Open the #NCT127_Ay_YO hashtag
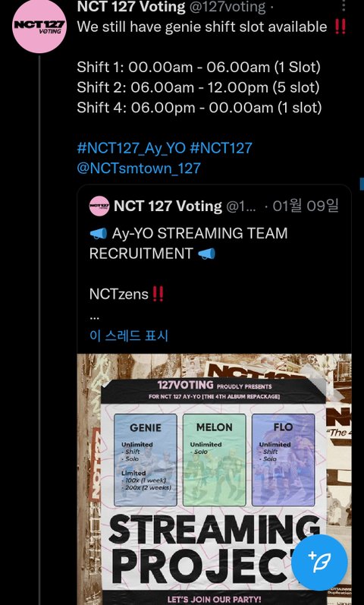364x605 pixels. pos(131,148)
